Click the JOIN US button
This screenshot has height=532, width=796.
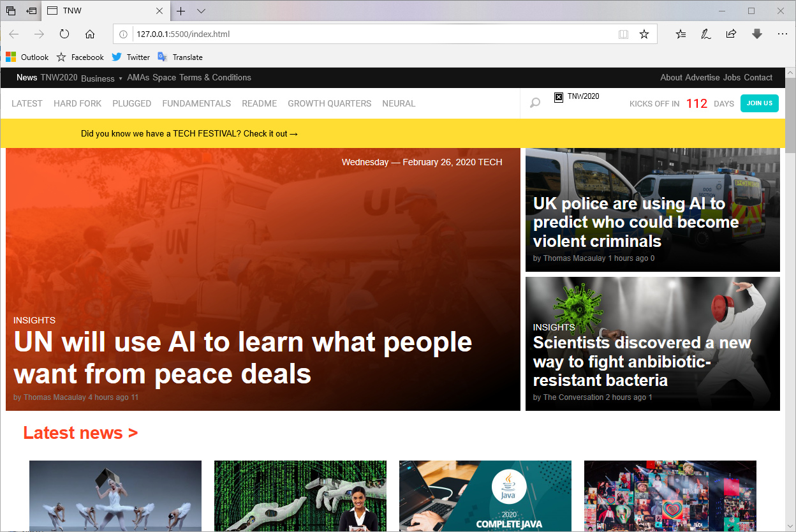coord(760,103)
